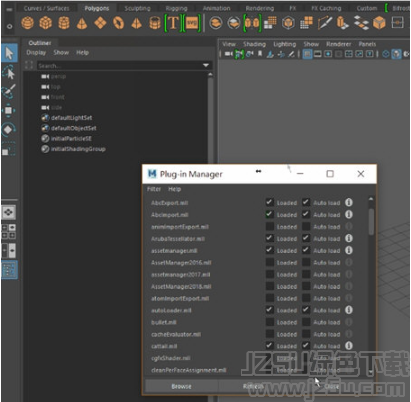
Task: Check Loaded for cacheEvaluator.mll
Action: pos(269,334)
